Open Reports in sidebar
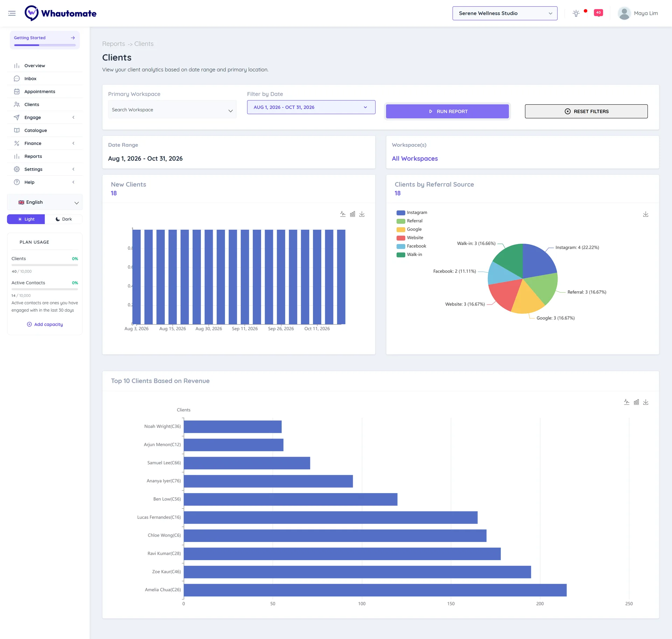 [x=45, y=157]
